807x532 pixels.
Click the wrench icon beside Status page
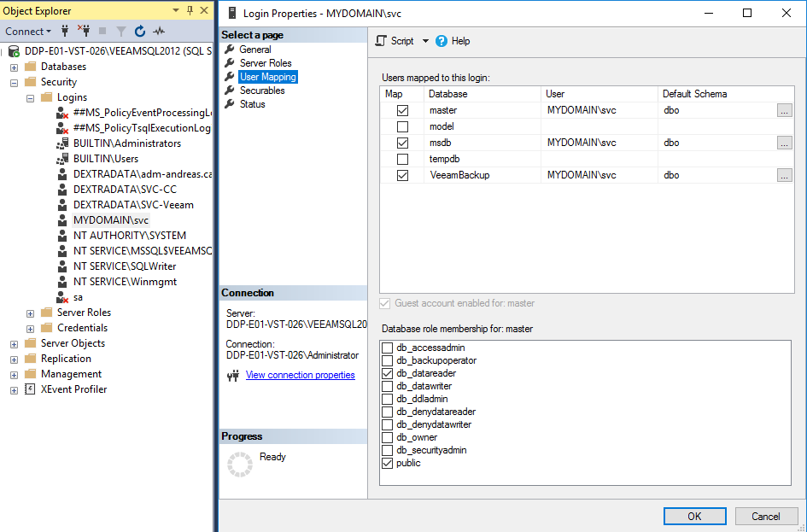[230, 104]
